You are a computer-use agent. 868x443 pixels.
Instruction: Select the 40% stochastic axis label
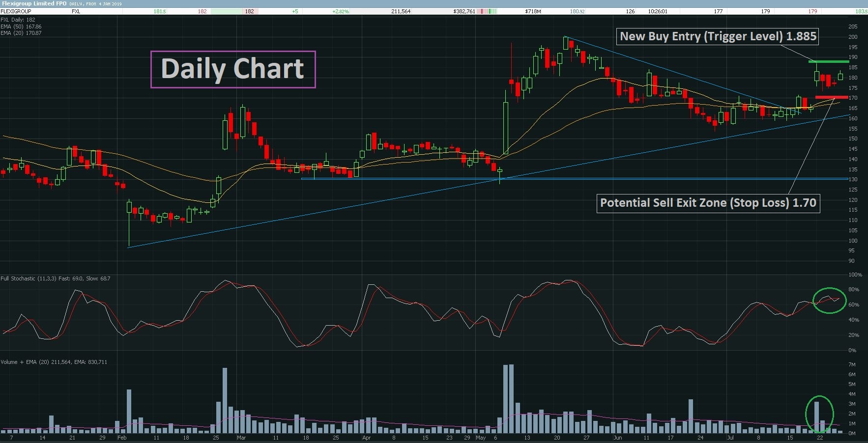[854, 320]
